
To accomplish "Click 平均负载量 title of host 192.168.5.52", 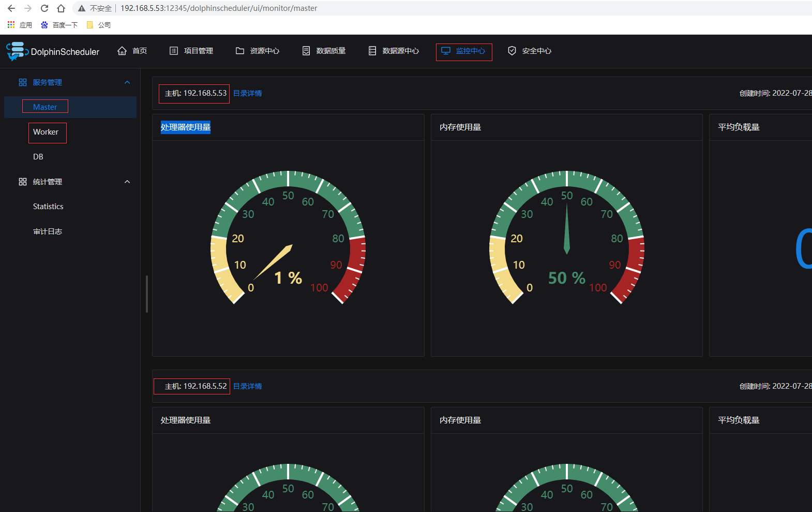I will pos(739,420).
